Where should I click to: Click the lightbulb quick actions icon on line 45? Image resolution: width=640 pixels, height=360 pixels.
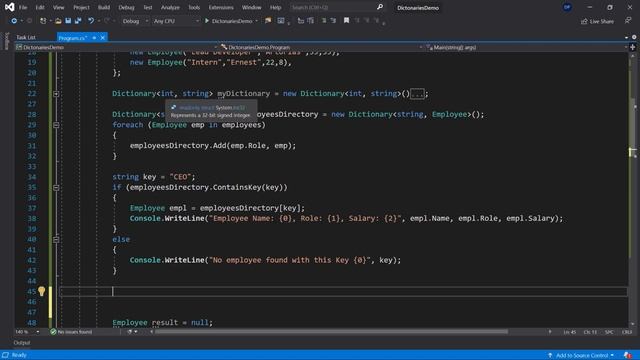[x=42, y=291]
